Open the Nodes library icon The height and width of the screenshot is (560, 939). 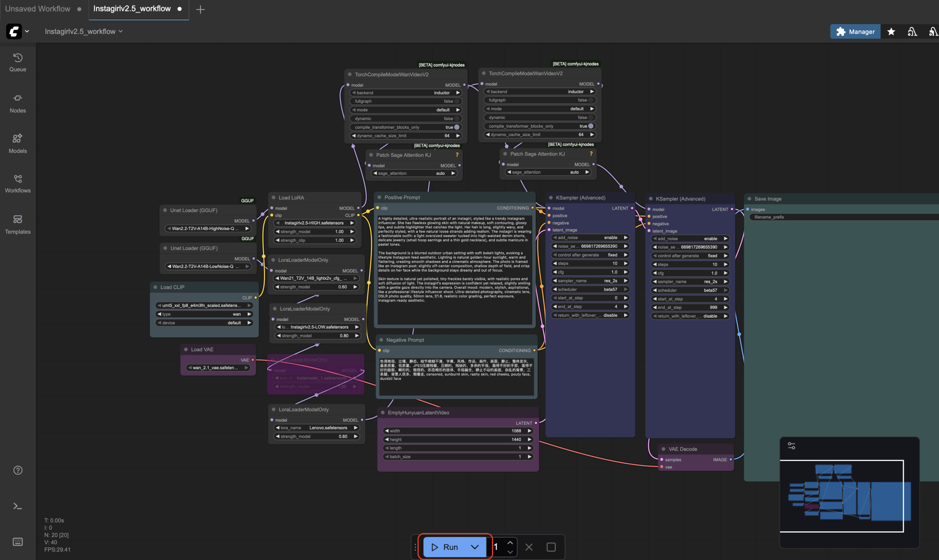pos(18,103)
